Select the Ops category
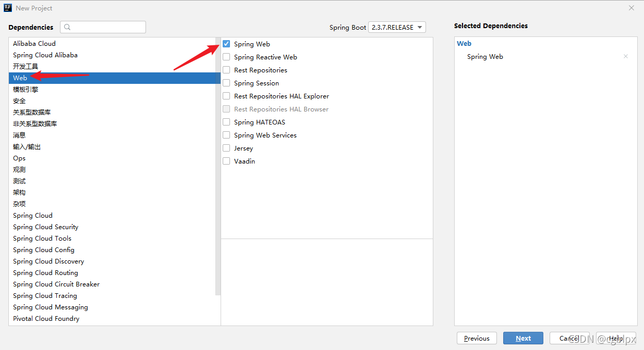This screenshot has height=350, width=644. tap(112, 158)
